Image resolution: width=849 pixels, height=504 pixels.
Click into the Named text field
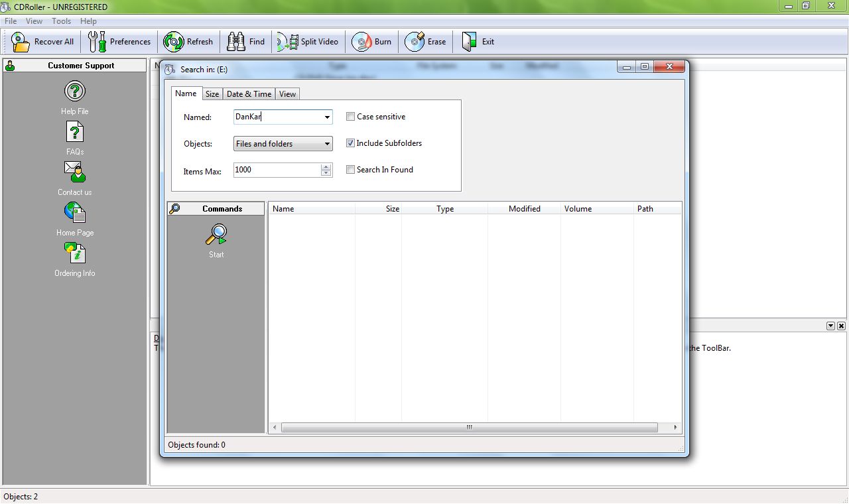[x=278, y=117]
